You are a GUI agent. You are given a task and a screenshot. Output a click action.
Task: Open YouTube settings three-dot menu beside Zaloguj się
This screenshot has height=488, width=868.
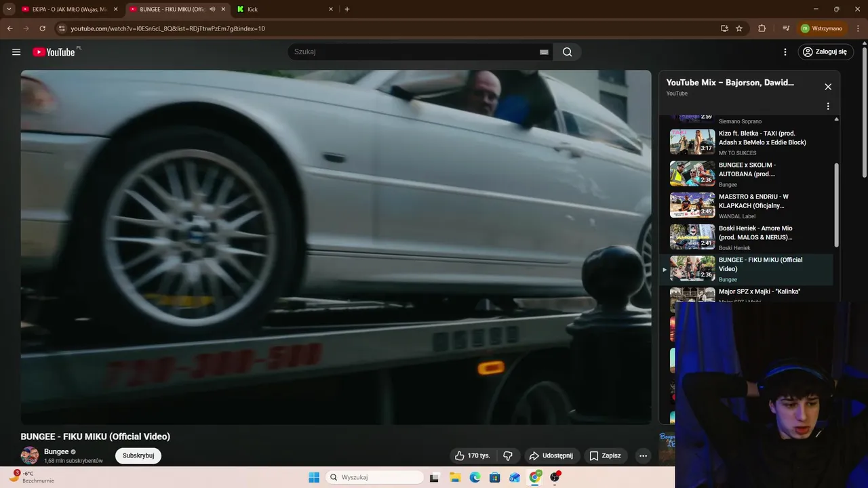pos(785,52)
